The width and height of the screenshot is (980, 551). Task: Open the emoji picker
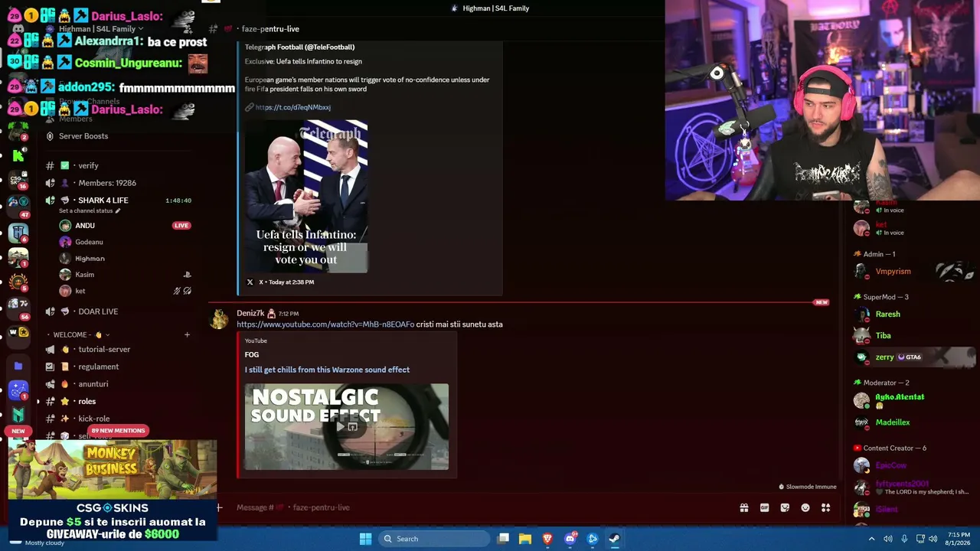[x=805, y=507]
